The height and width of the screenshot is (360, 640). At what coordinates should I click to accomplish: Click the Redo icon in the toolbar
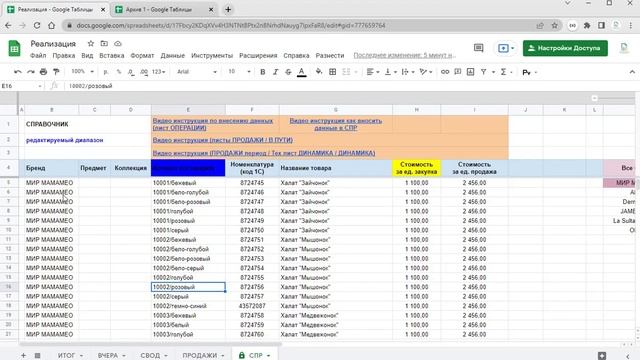click(31, 72)
